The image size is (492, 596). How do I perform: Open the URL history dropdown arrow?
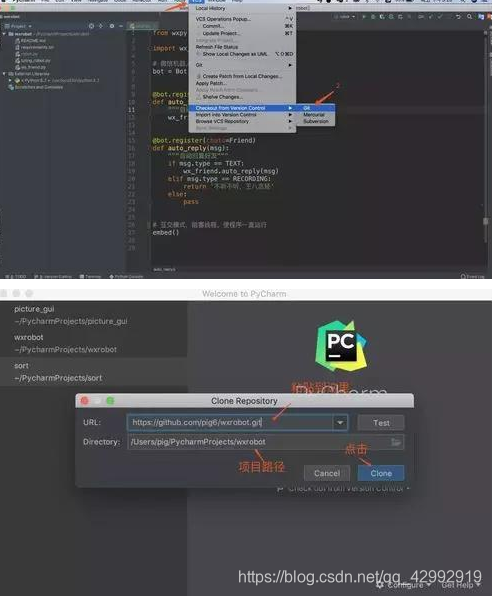[340, 422]
